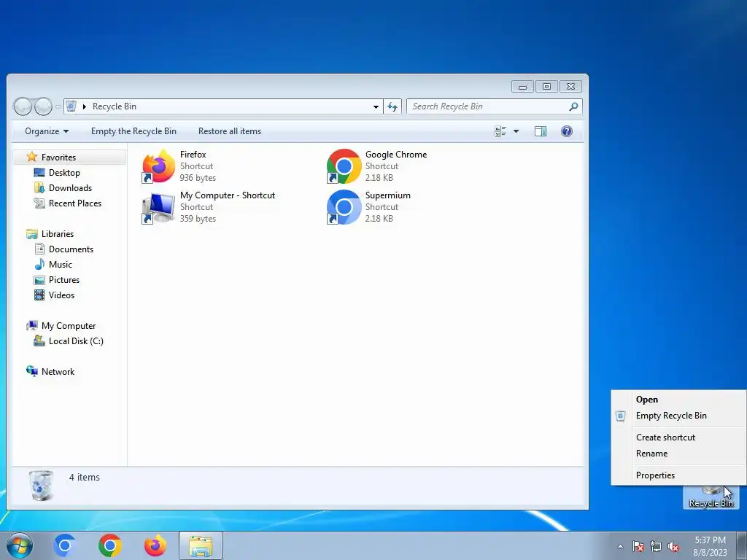Choose Empty Recycle Bin in context menu

coord(678,416)
